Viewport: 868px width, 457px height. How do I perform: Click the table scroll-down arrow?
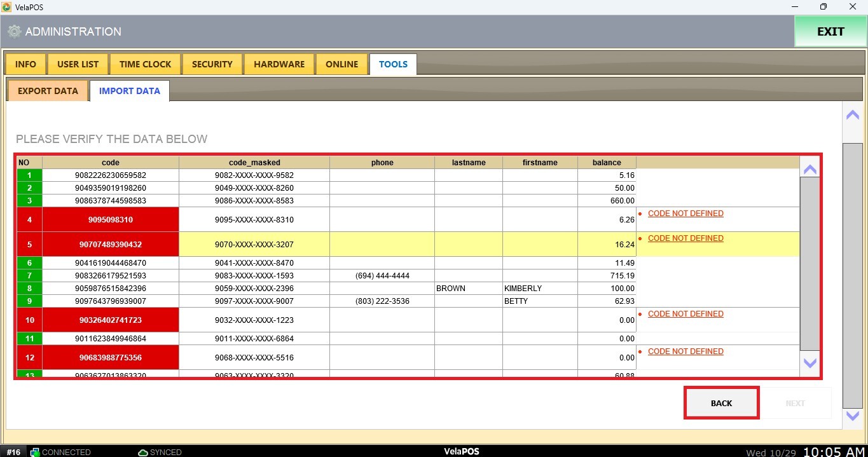809,363
